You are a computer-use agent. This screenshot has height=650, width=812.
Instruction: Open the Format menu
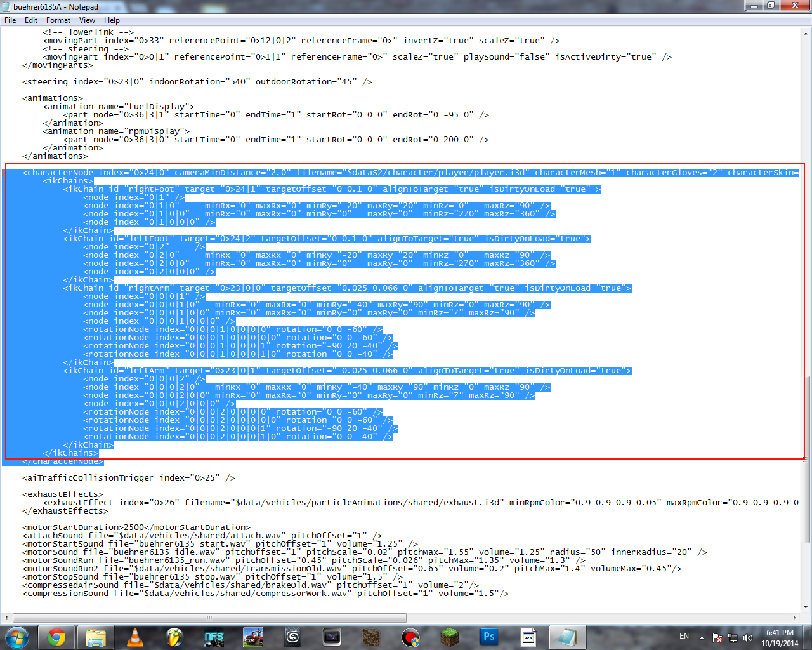pos(58,20)
